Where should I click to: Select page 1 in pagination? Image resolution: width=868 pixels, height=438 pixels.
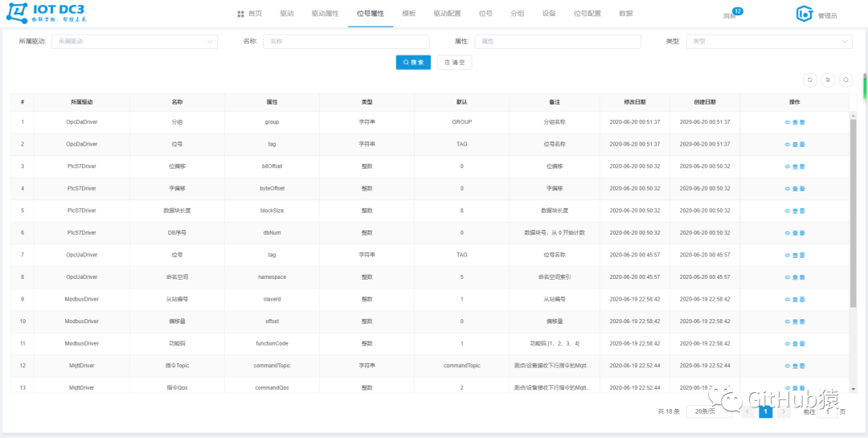point(766,411)
